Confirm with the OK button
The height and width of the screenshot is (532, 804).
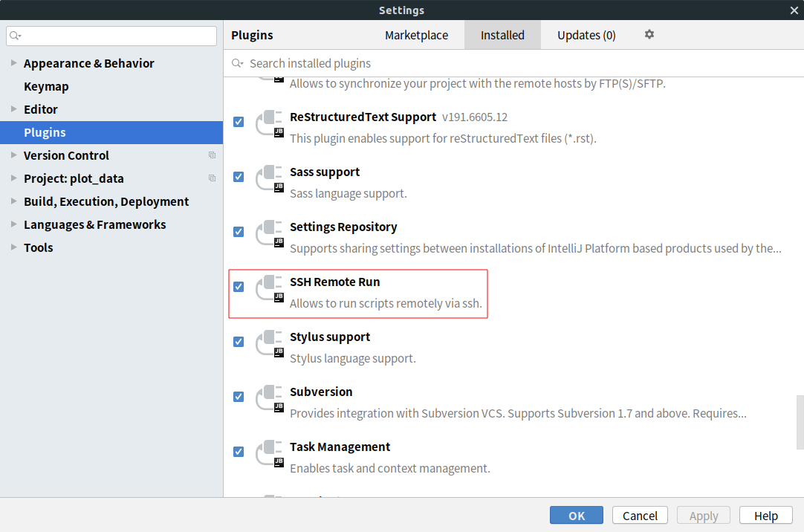pos(577,516)
